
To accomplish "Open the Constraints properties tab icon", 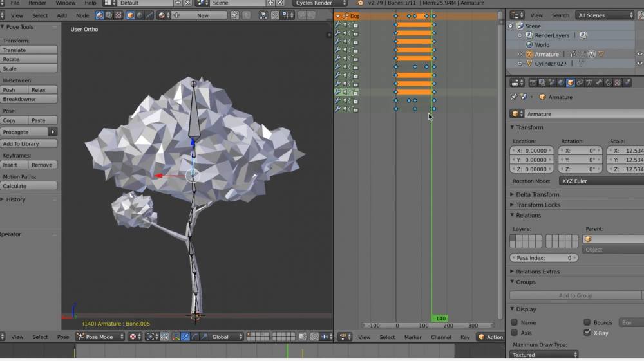I will pos(580,82).
